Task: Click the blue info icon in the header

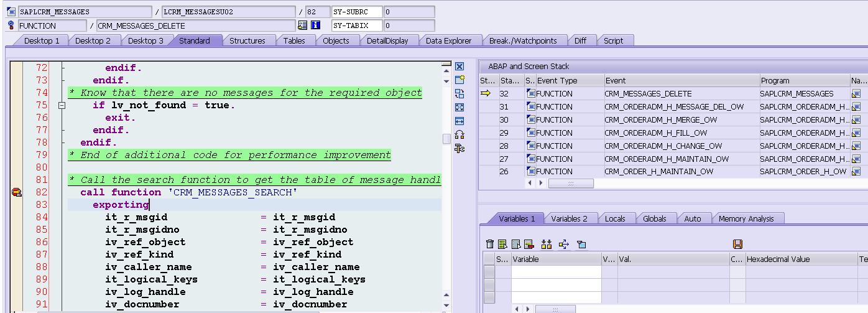Action: tap(315, 26)
